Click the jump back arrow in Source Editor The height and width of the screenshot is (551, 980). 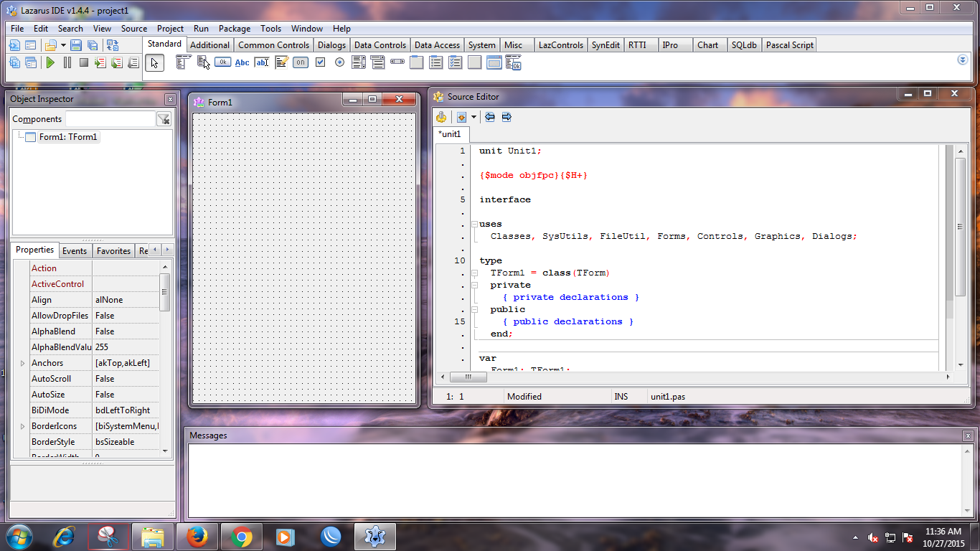click(490, 117)
